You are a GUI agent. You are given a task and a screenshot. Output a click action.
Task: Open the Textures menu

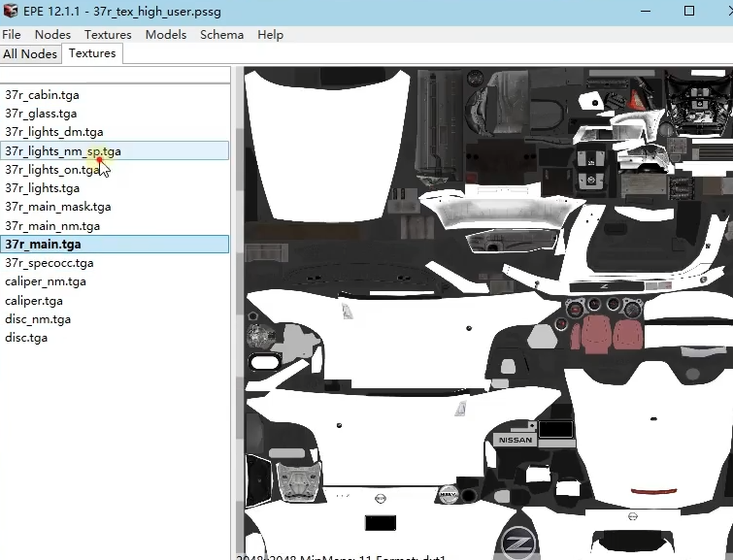(x=108, y=35)
